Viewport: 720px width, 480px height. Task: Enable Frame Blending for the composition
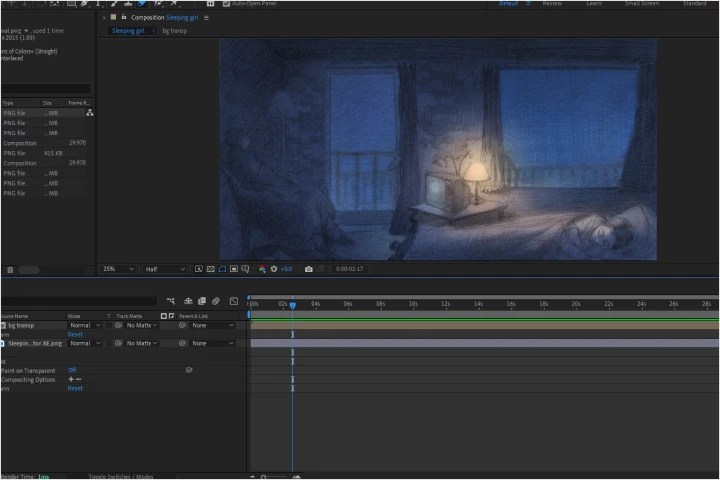pos(202,301)
